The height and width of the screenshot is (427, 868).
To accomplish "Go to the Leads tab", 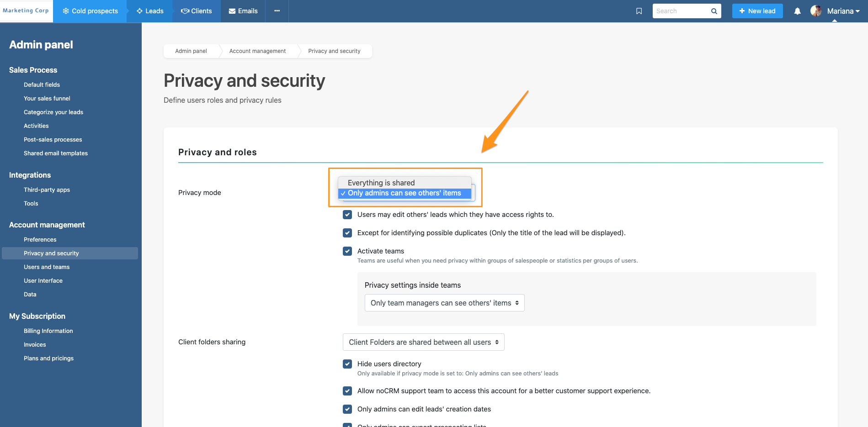I will [150, 11].
